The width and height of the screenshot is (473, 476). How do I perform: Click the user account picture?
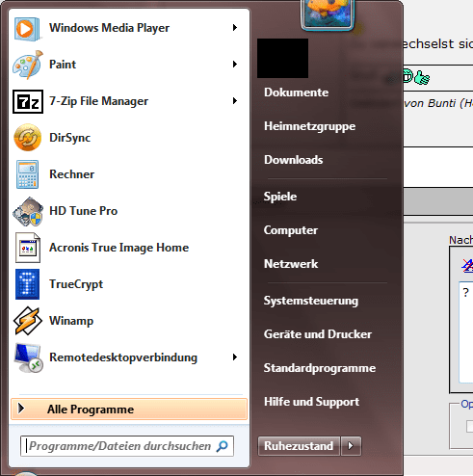pyautogui.click(x=327, y=13)
